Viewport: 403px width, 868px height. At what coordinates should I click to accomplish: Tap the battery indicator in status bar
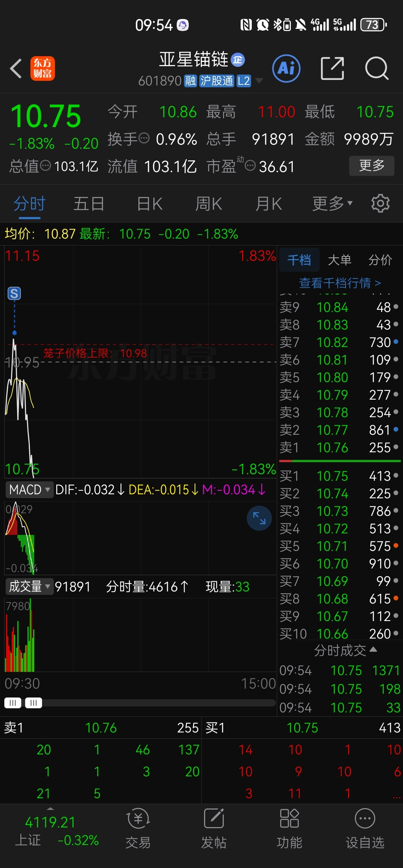[373, 25]
